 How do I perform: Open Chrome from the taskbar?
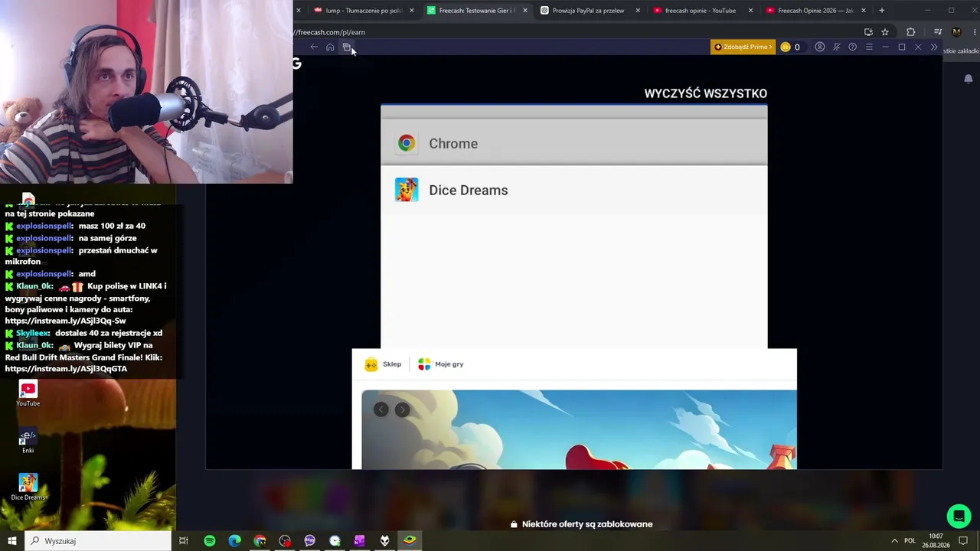coord(260,541)
